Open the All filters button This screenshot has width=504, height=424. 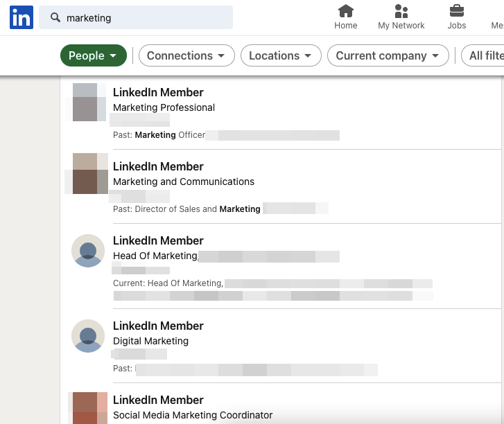483,55
